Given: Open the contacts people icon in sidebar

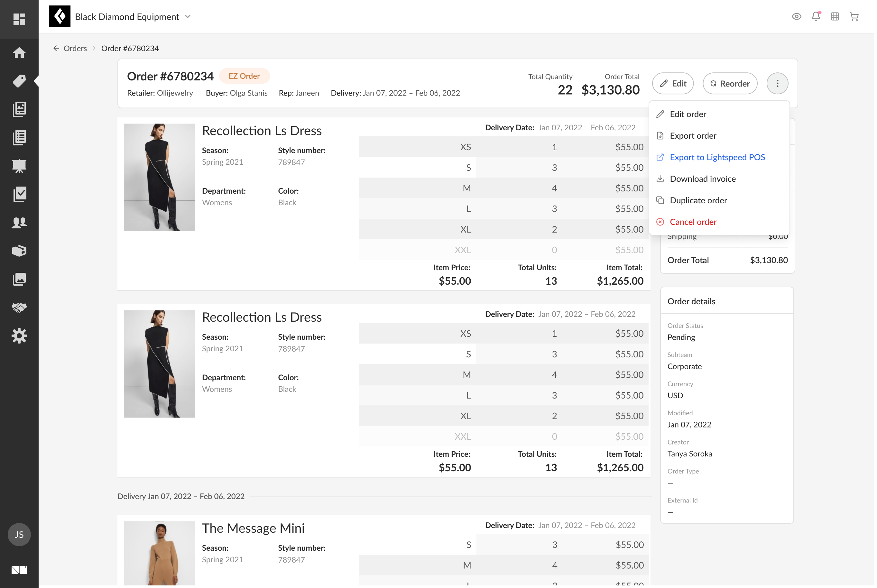Looking at the screenshot, I should coord(19,223).
